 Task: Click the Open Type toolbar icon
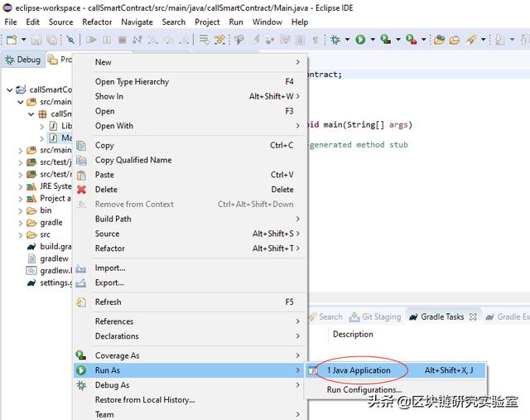(x=440, y=40)
